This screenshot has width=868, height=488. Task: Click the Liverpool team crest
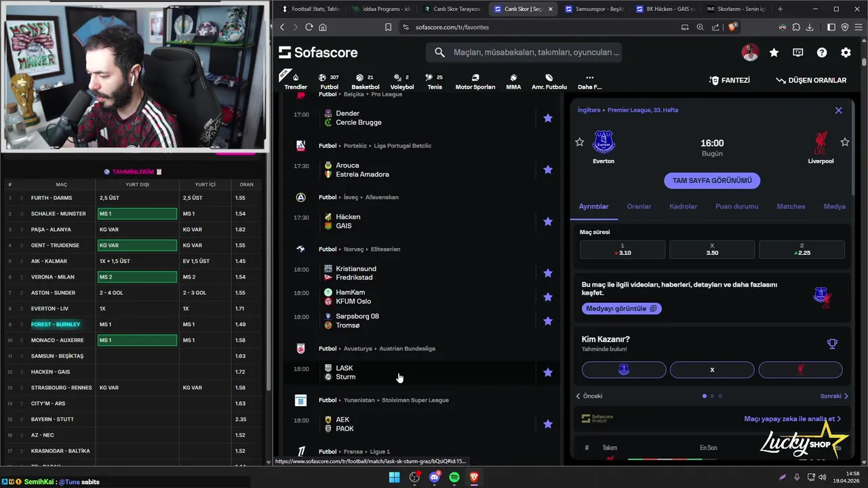click(x=821, y=142)
